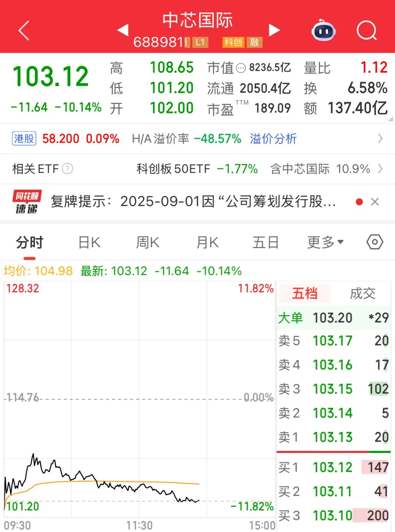The height and width of the screenshot is (532, 395).
Task: Select the 卖1 price level at 103.13
Action: tap(333, 437)
